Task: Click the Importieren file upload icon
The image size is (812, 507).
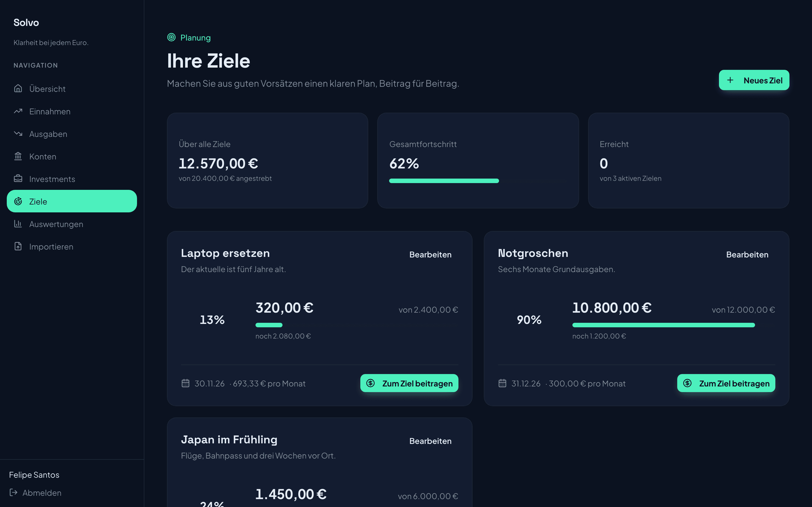Action: pyautogui.click(x=18, y=246)
